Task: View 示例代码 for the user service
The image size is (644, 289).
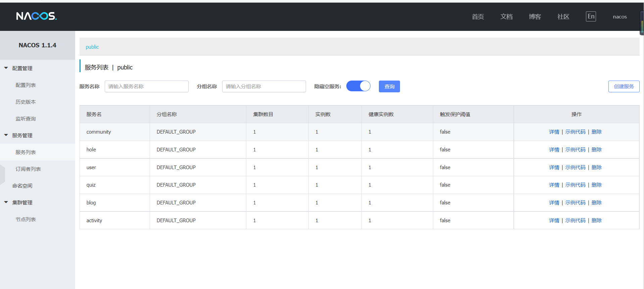Action: point(575,167)
